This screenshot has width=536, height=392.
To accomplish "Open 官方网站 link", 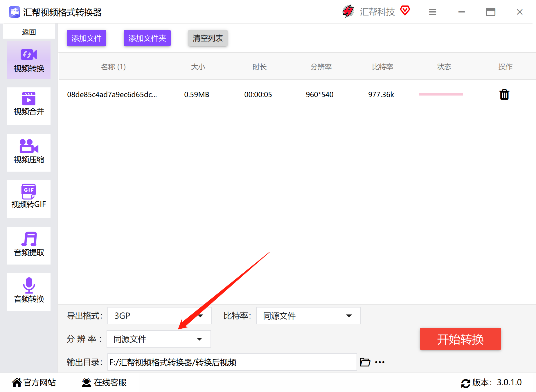I will 34,382.
